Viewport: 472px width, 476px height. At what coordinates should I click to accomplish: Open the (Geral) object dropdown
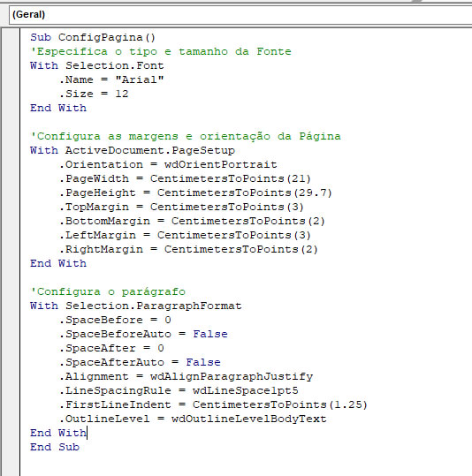coord(240,14)
